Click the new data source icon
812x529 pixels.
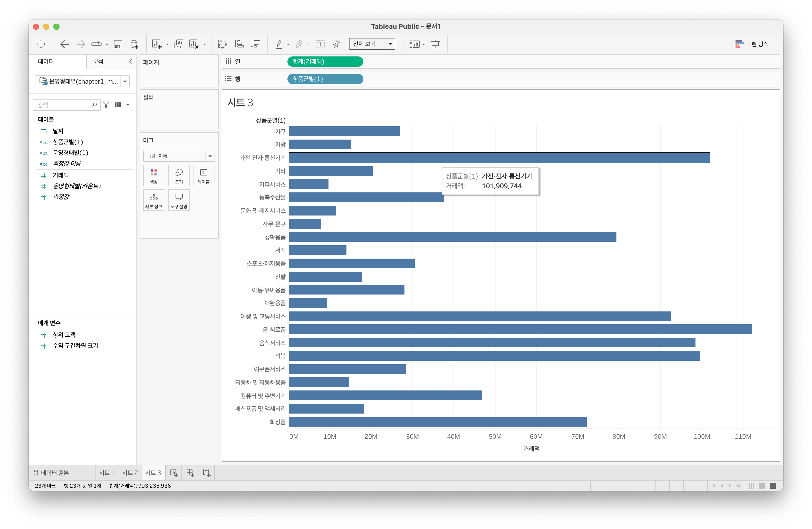click(134, 44)
